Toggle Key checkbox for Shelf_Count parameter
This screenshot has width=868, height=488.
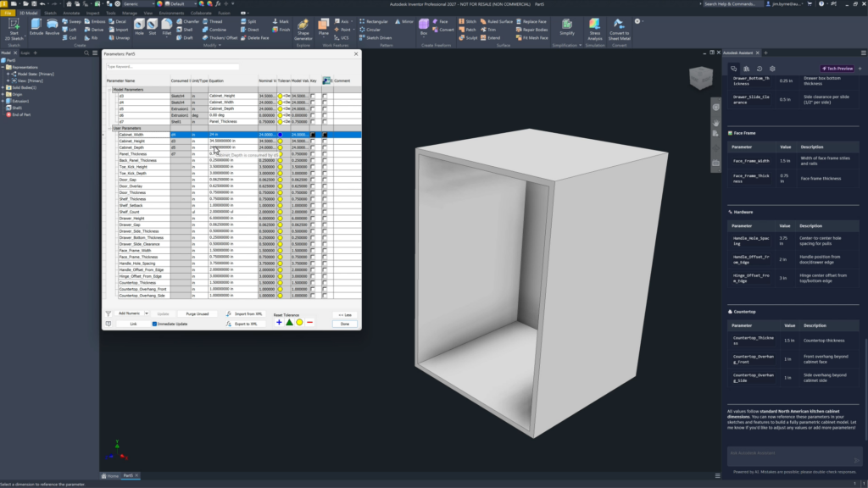click(x=313, y=212)
